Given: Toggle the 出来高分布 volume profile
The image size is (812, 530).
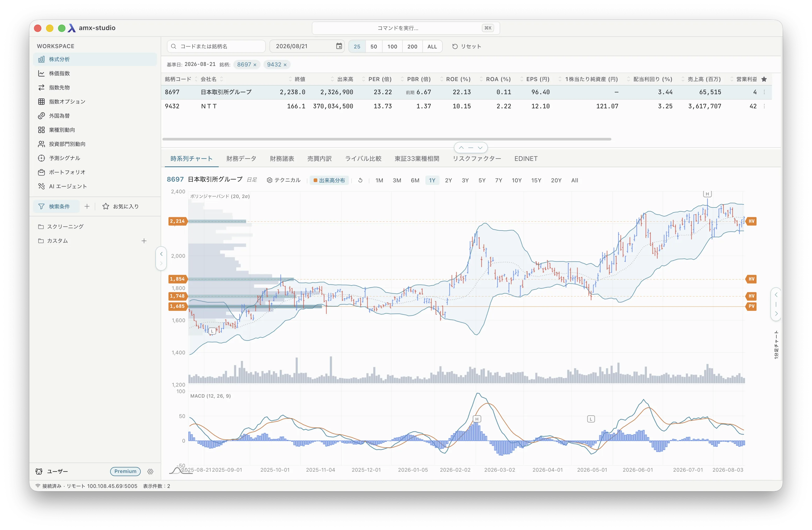Looking at the screenshot, I should 329,180.
